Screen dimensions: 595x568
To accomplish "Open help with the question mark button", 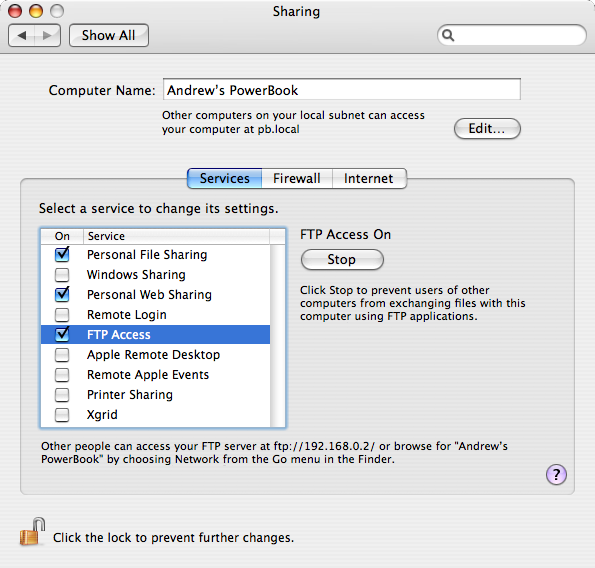I will click(556, 474).
